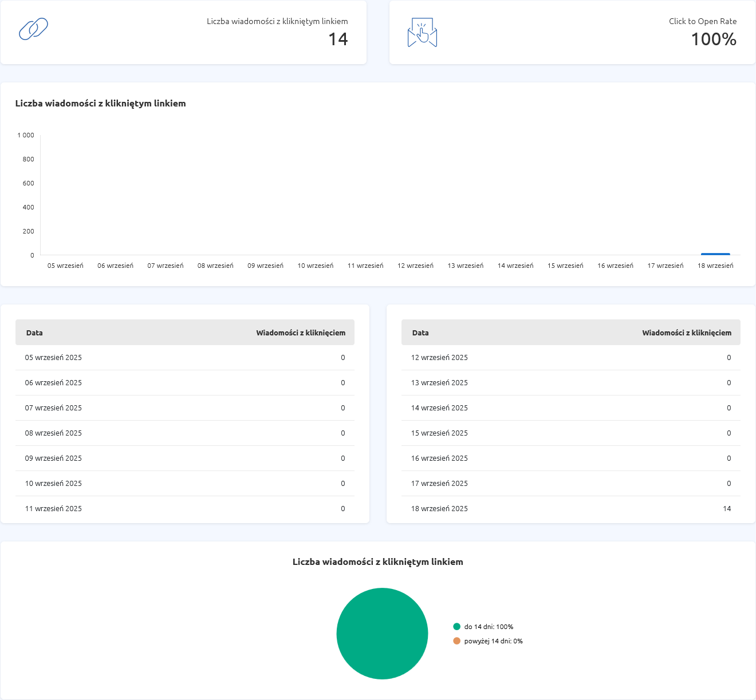Click the left table 'Data' column header
Image resolution: width=756 pixels, height=700 pixels.
34,333
